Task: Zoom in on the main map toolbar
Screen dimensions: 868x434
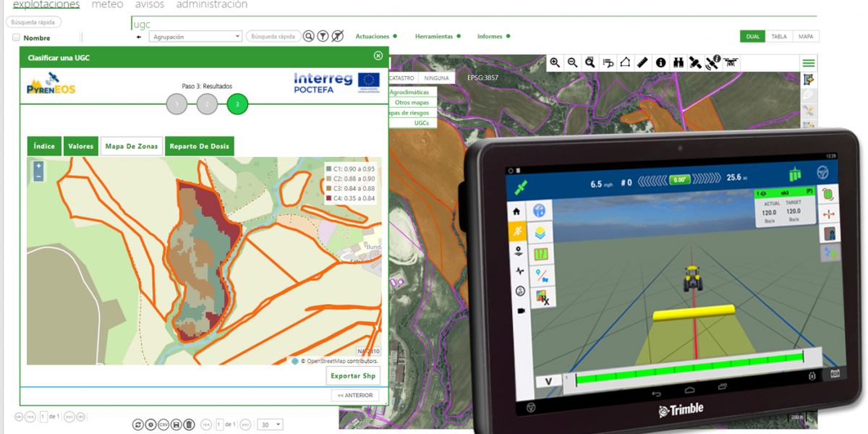Action: coord(555,63)
